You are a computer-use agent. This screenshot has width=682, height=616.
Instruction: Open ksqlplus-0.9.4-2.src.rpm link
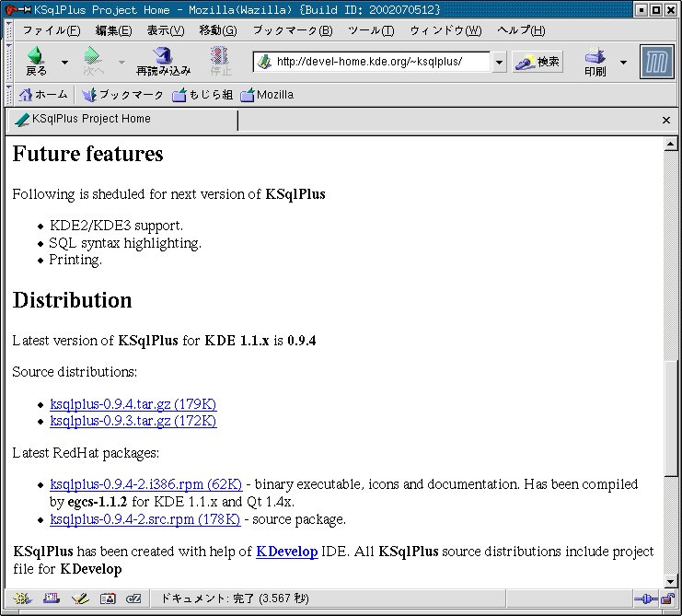(144, 519)
